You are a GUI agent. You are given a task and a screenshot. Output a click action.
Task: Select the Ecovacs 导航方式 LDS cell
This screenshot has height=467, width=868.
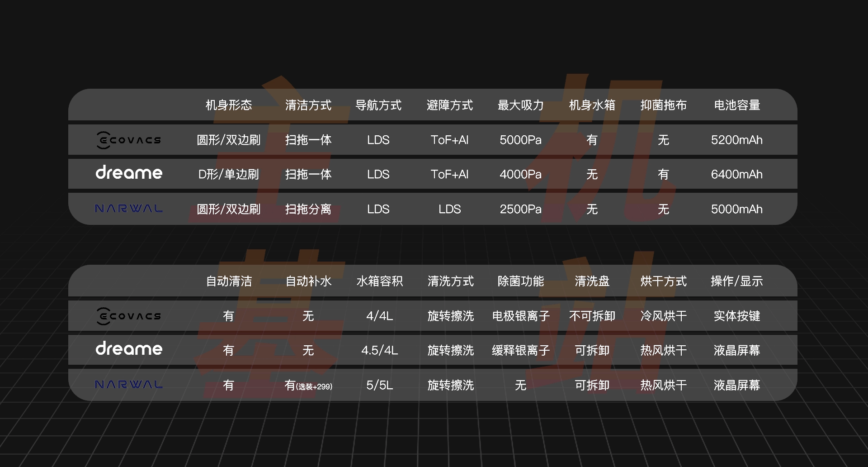378,140
